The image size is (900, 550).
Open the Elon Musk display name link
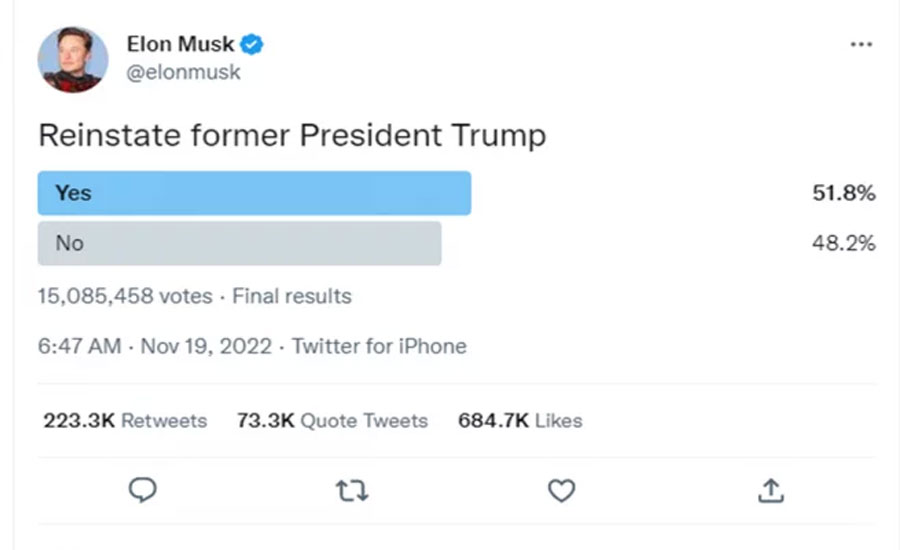180,44
